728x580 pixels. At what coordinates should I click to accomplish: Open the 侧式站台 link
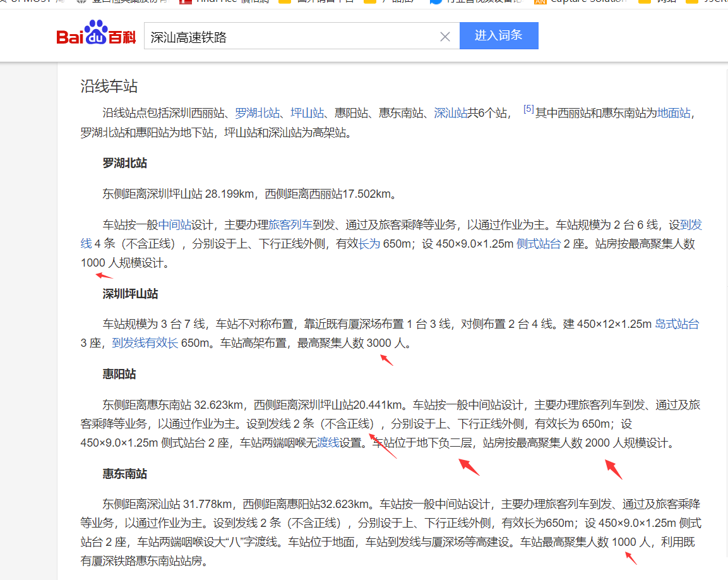pyautogui.click(x=539, y=243)
